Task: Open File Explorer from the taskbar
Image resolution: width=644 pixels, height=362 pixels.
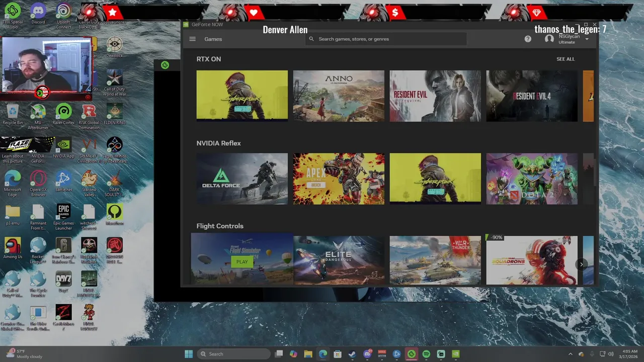Action: (308, 354)
